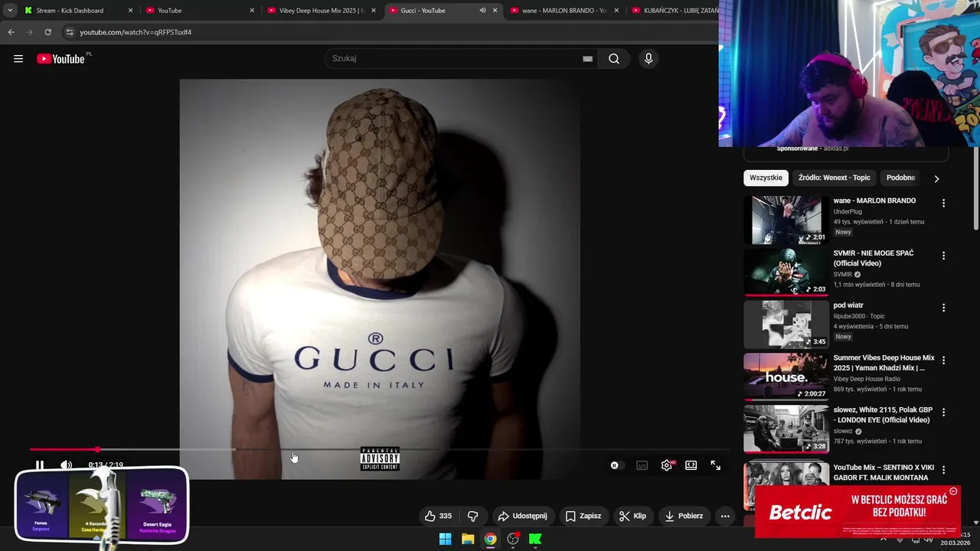Open SVM!R - NIE MOGĘ SPAĆ video title
Image resolution: width=980 pixels, height=551 pixels.
pos(874,258)
